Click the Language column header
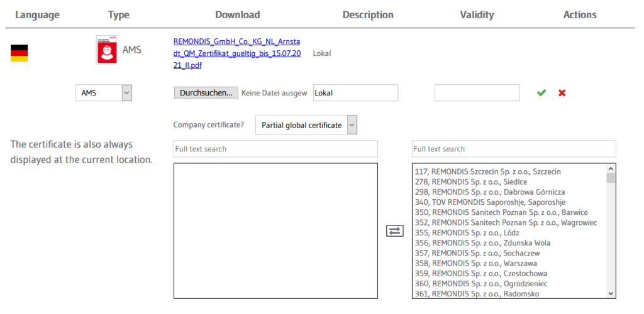 (37, 15)
